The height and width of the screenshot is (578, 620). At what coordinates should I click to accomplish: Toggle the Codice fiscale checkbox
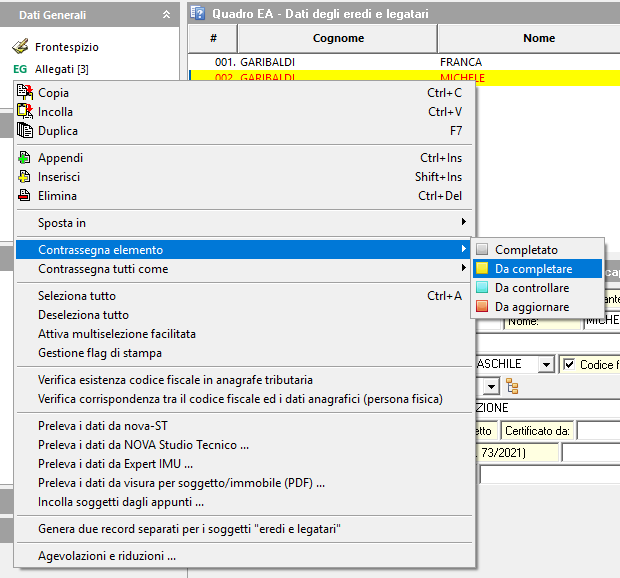coord(568,365)
